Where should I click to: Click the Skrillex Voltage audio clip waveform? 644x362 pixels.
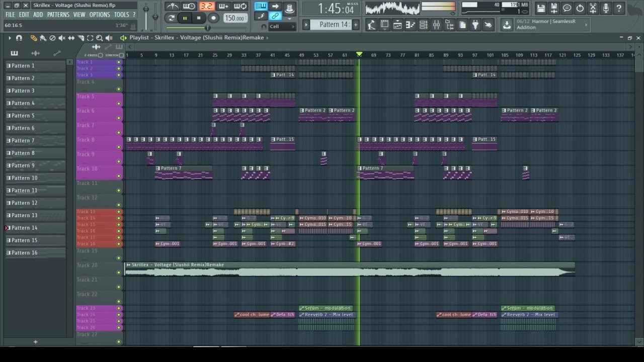pos(350,272)
